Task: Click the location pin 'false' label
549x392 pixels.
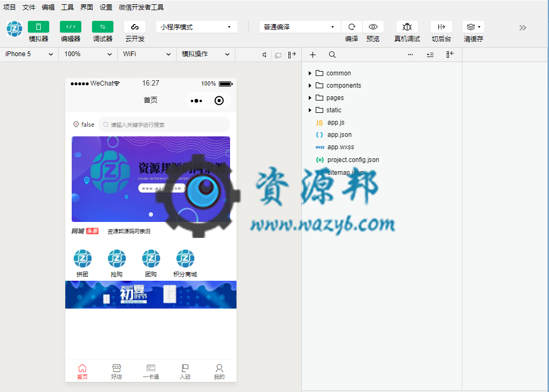Action: tap(83, 125)
